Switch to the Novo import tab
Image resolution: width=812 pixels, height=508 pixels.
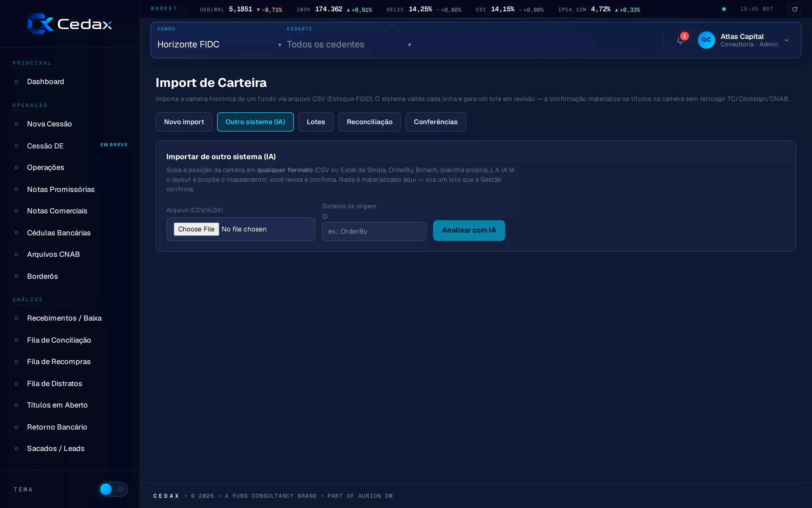point(184,122)
